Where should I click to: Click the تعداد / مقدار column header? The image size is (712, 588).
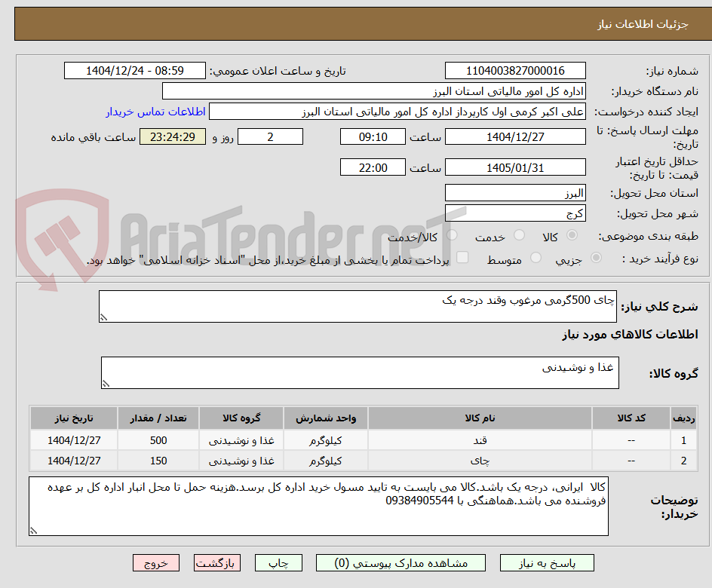tap(158, 418)
